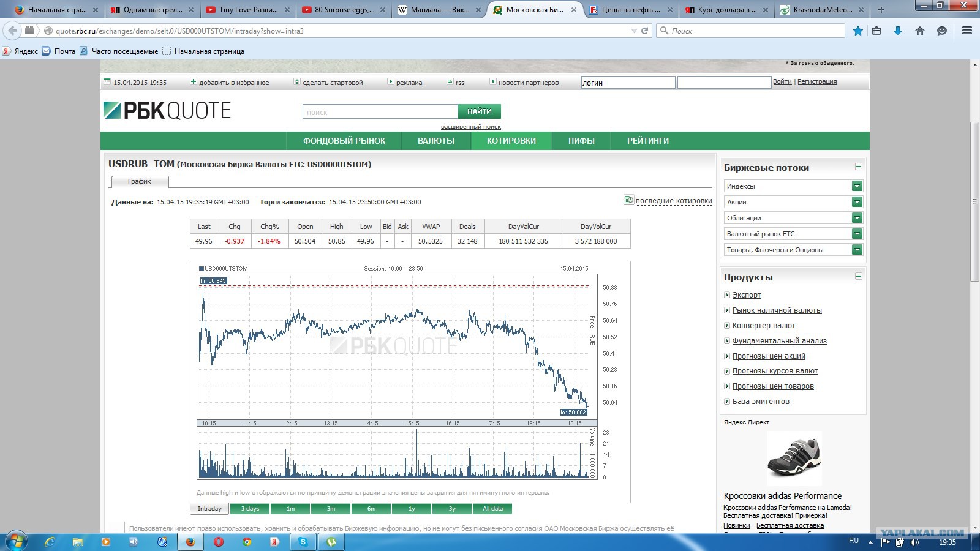This screenshot has width=980, height=551.
Task: Close the Мандала — Вик... tab
Action: coord(478,10)
